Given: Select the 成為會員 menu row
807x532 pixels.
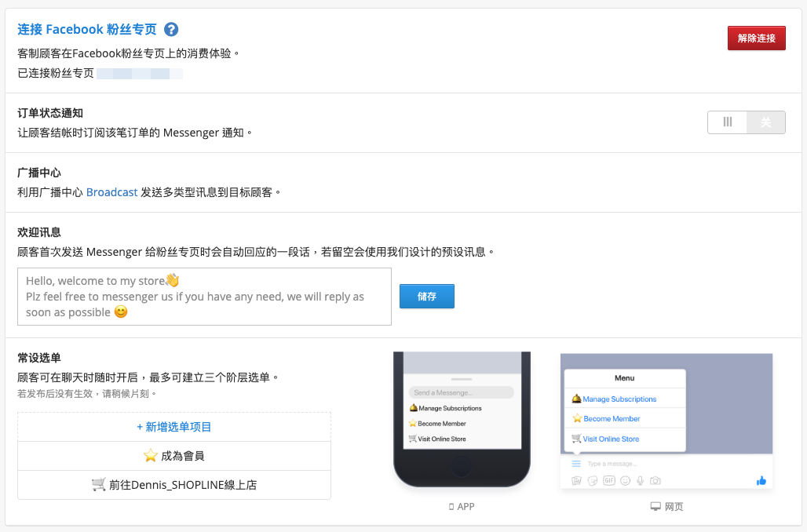Looking at the screenshot, I should click(174, 456).
